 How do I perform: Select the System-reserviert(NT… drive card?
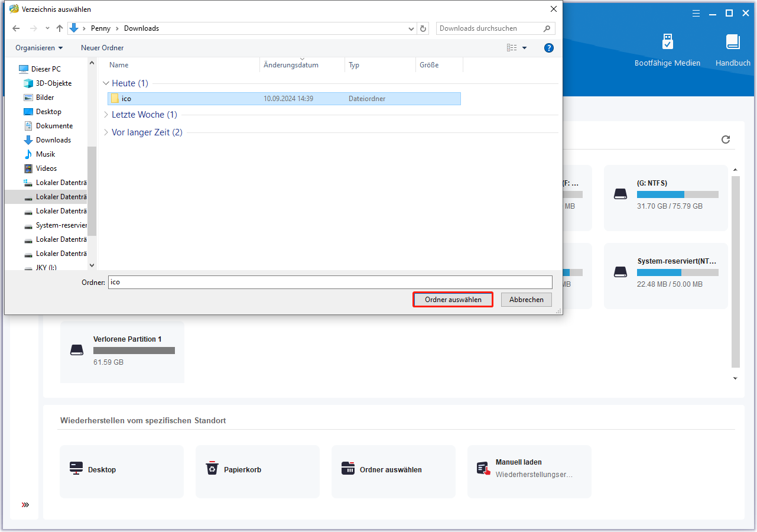coord(665,275)
